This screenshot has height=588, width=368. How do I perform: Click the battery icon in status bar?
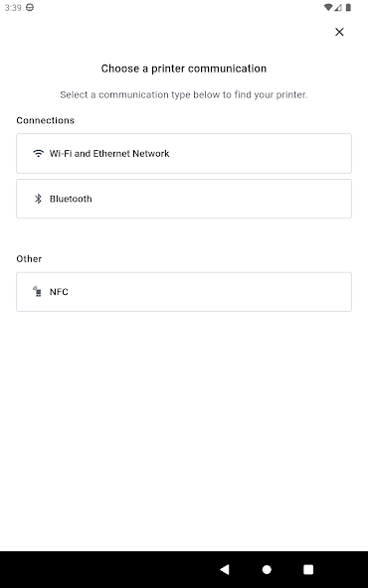(x=348, y=8)
